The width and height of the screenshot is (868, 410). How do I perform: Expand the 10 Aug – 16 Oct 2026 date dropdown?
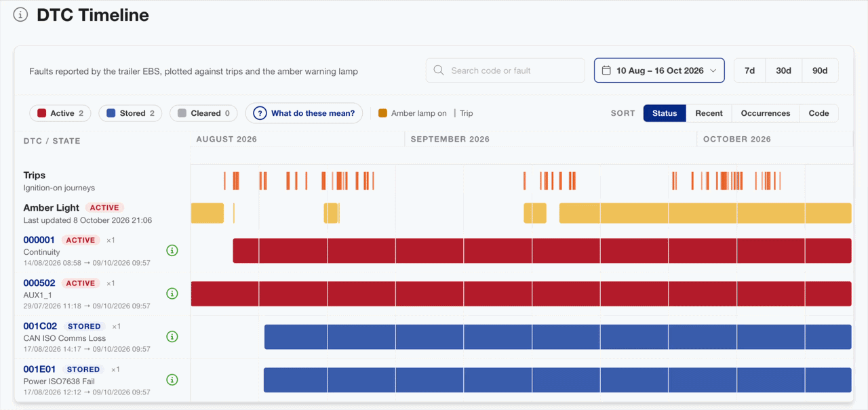tap(659, 70)
